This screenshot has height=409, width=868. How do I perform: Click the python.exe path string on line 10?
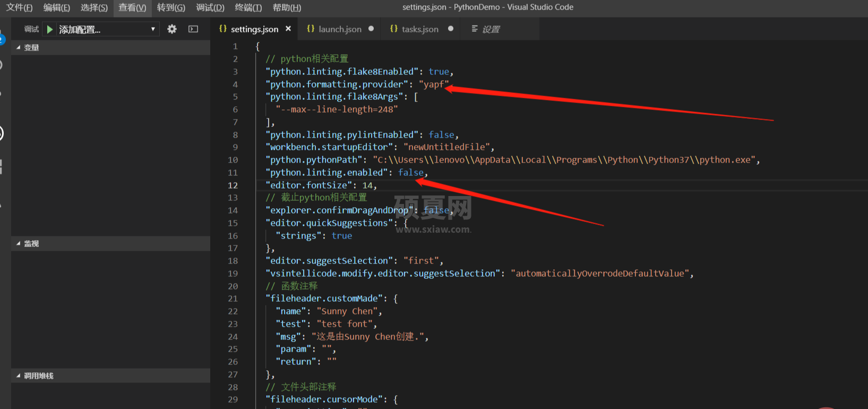coord(564,160)
